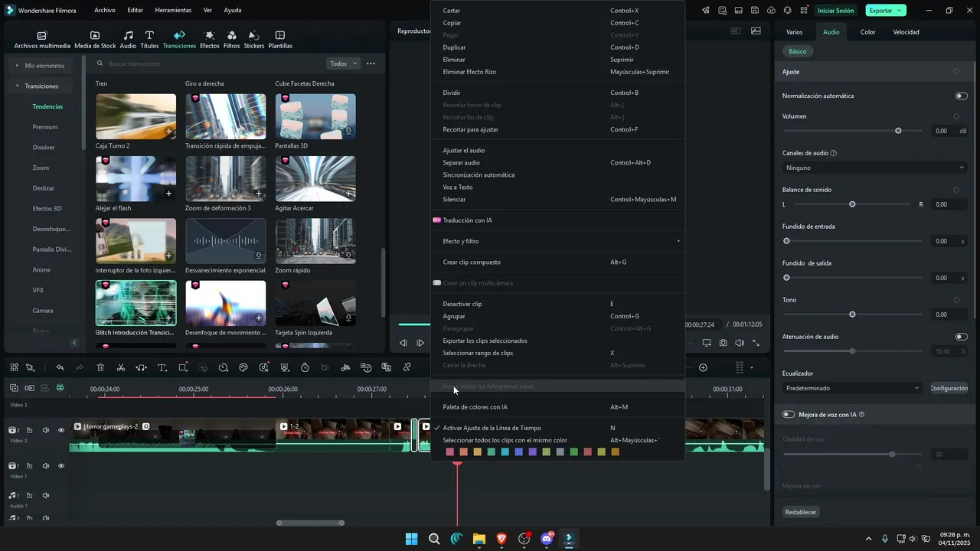
Task: Switch to the Títulos panel
Action: tap(149, 40)
